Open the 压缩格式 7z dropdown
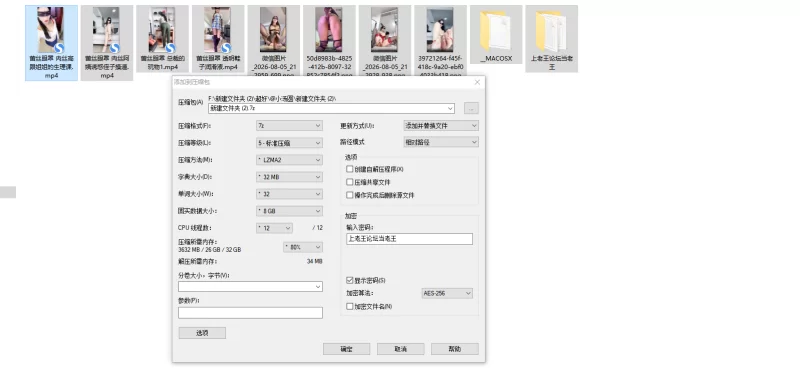800x388 pixels. (289, 126)
